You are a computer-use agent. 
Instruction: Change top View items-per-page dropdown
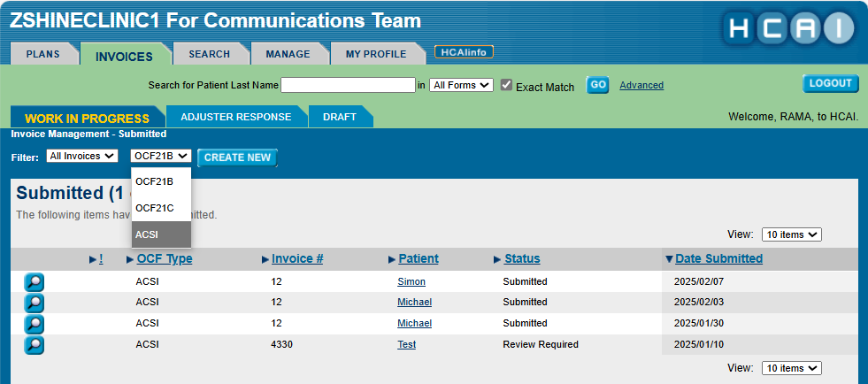click(792, 234)
